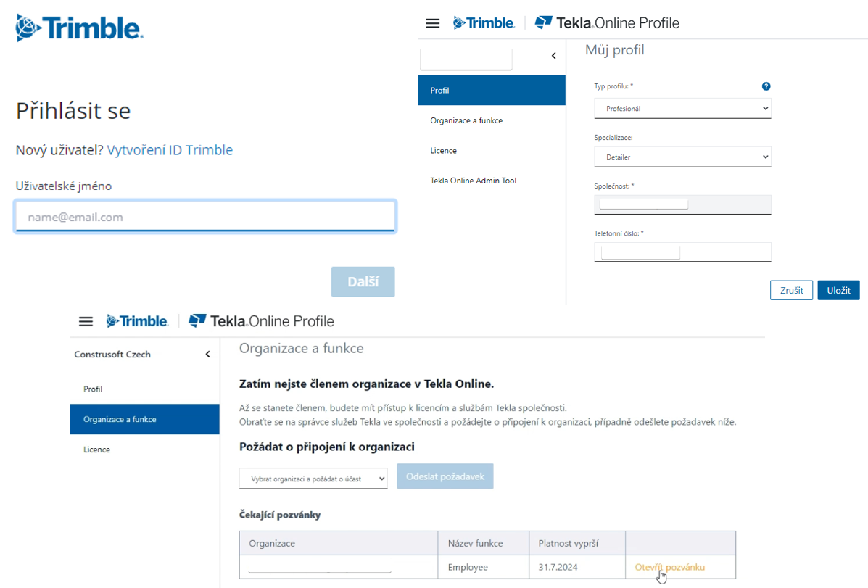Open hamburger menu in lower Tekla Online Profile header
This screenshot has width=868, height=588.
[86, 321]
